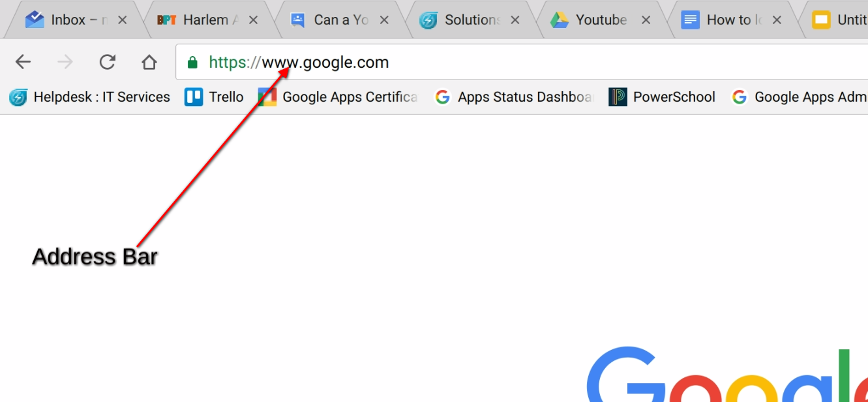Reload the current page
Image resolution: width=868 pixels, height=402 pixels.
pyautogui.click(x=107, y=62)
